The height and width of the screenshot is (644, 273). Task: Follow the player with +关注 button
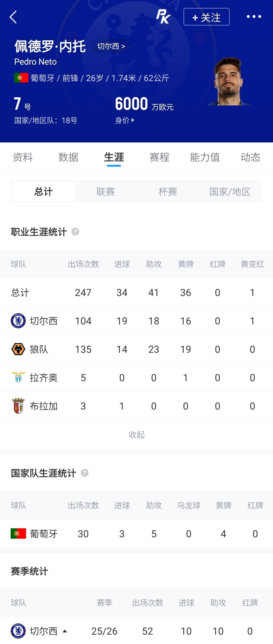[x=206, y=17]
